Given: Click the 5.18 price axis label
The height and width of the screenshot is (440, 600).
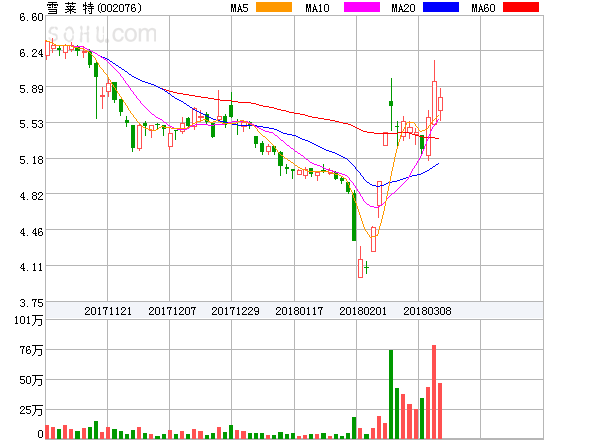Looking at the screenshot, I should [31, 160].
